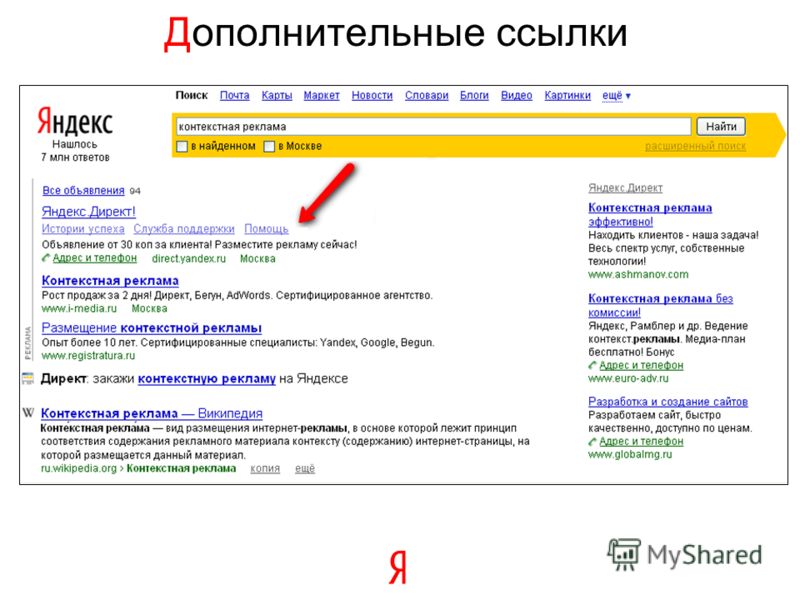
Task: Click the ru.wikipedia.org breadcrumb
Action: click(x=138, y=468)
